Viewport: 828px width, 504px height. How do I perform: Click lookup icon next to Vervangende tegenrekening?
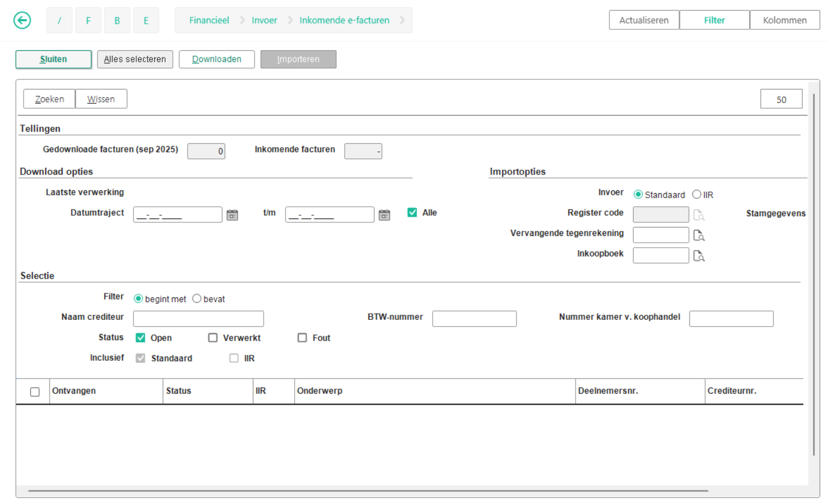698,235
